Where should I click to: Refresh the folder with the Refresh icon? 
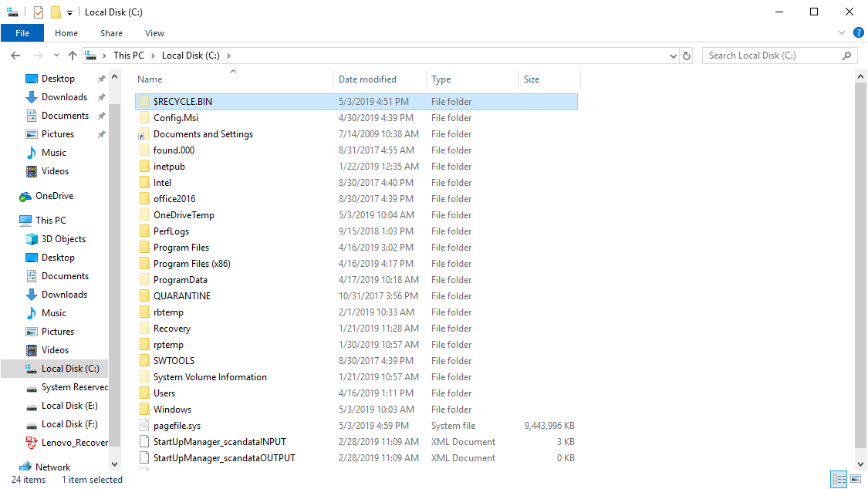(687, 56)
